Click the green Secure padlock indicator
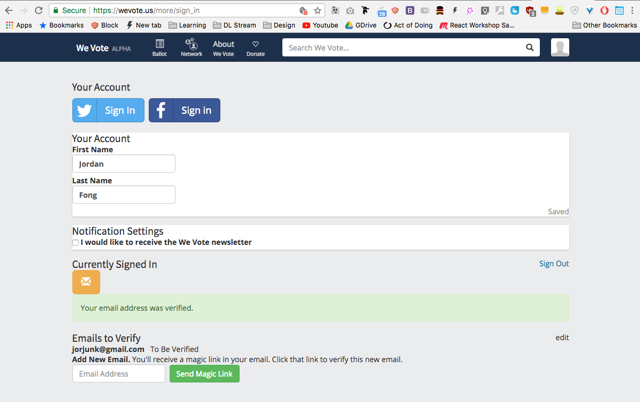This screenshot has width=640, height=402. pos(69,10)
